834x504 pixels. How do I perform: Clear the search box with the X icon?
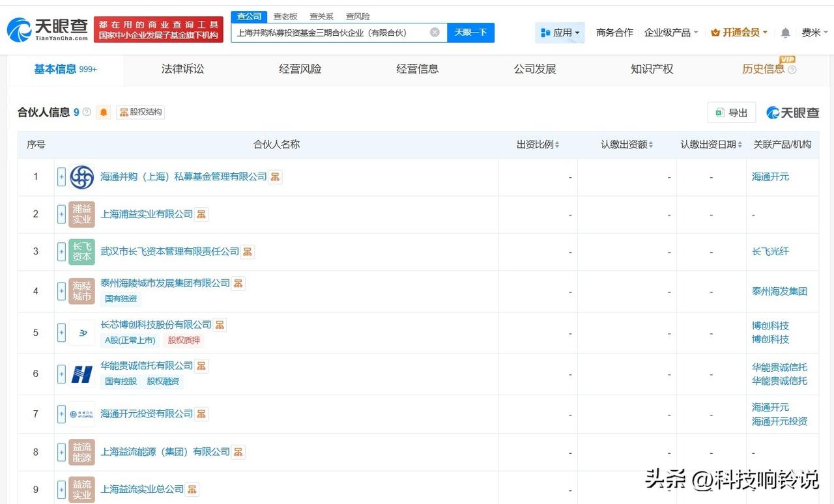[435, 33]
